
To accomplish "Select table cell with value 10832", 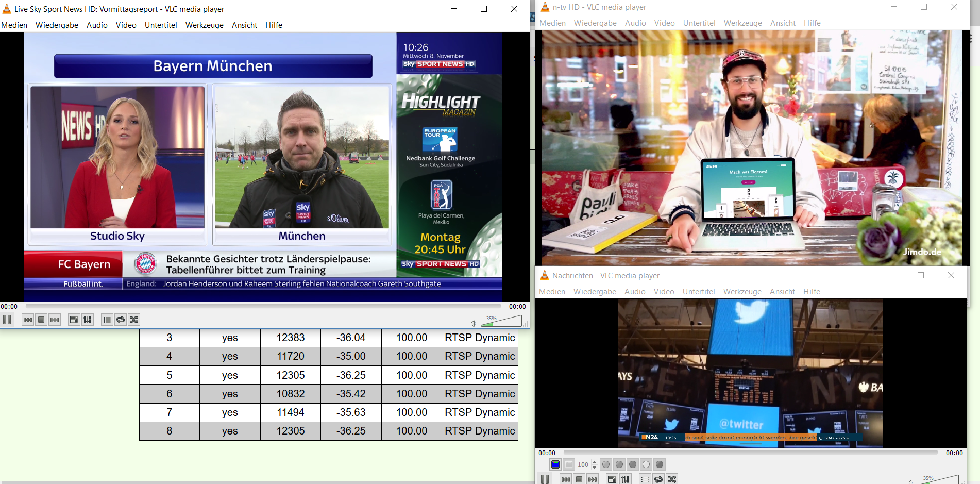I will [291, 394].
